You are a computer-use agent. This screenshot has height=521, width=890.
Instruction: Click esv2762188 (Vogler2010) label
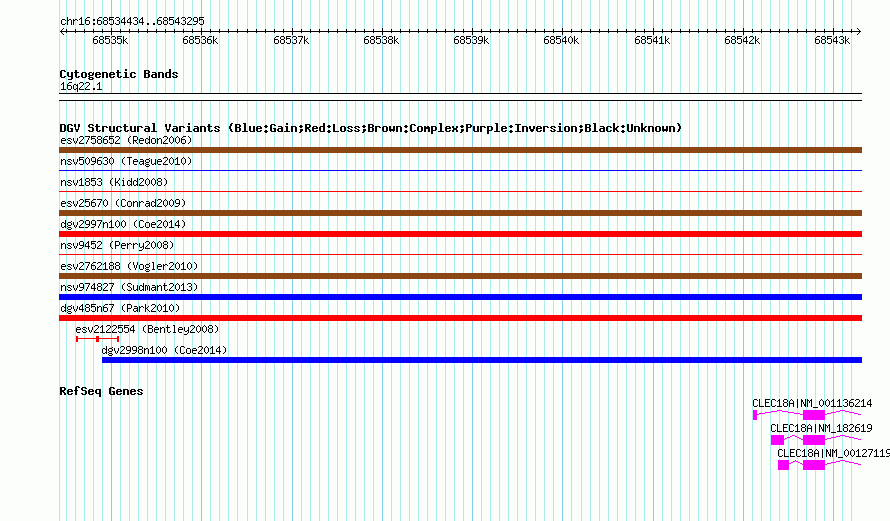(129, 266)
